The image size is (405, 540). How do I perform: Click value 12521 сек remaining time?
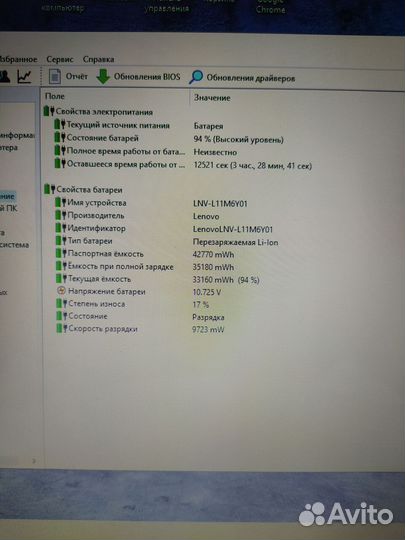pyautogui.click(x=252, y=166)
